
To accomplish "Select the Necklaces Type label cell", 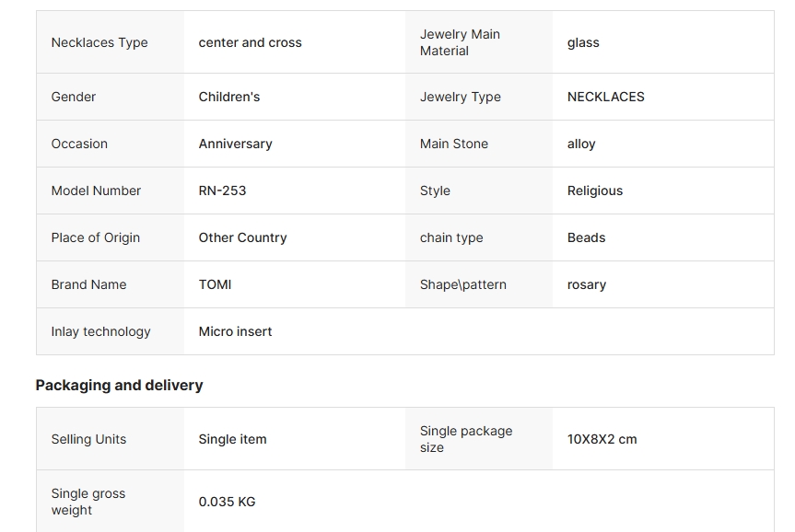I will pyautogui.click(x=110, y=42).
